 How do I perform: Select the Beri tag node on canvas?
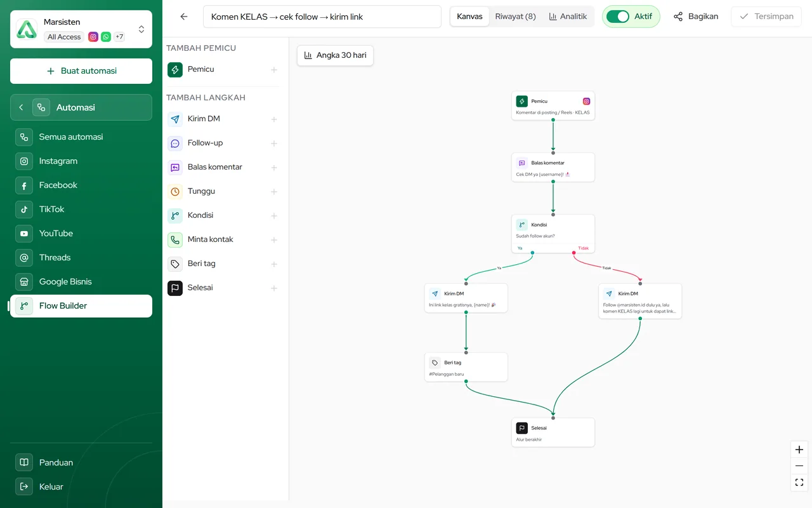[466, 367]
